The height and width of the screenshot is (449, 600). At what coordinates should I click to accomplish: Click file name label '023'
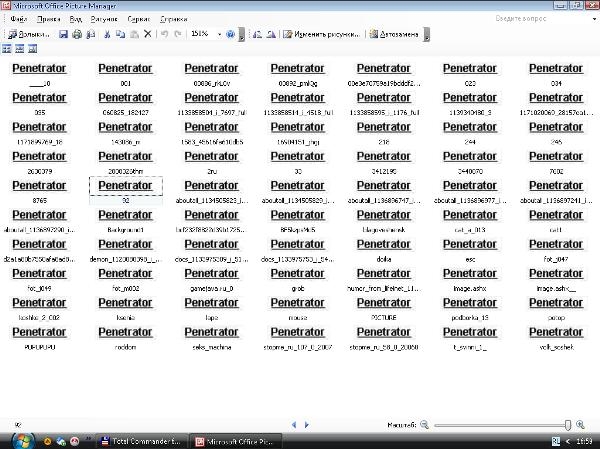click(x=470, y=83)
